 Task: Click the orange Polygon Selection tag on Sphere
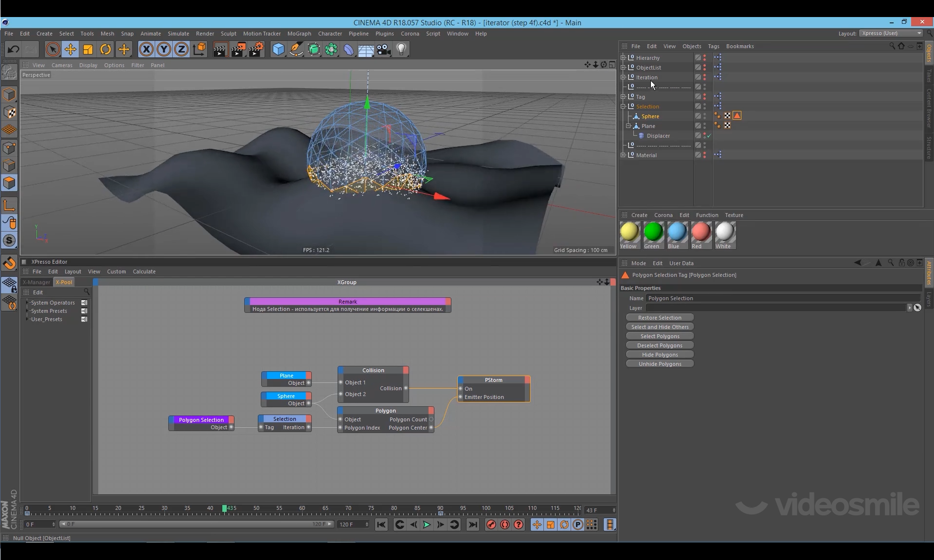click(x=737, y=116)
